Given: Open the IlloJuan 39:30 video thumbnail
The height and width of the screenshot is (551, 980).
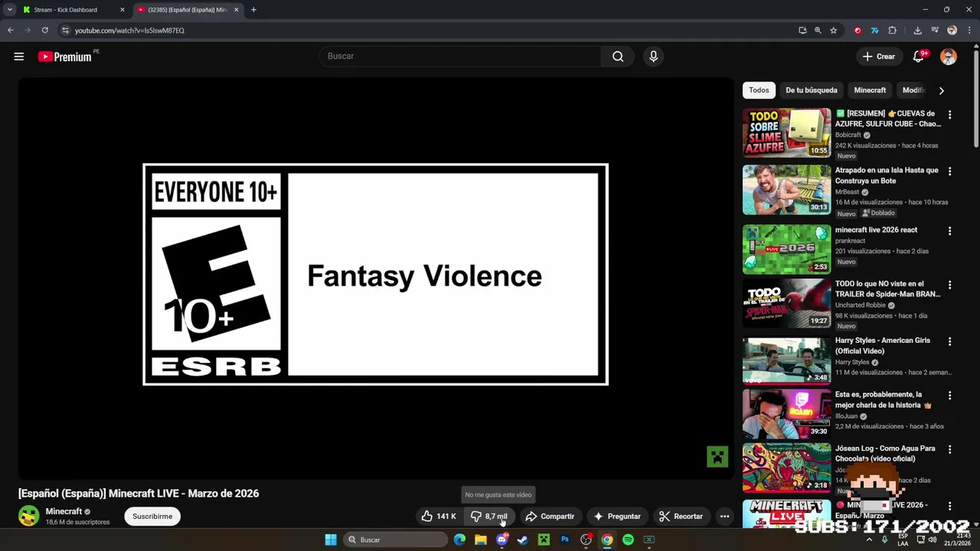Looking at the screenshot, I should [786, 414].
